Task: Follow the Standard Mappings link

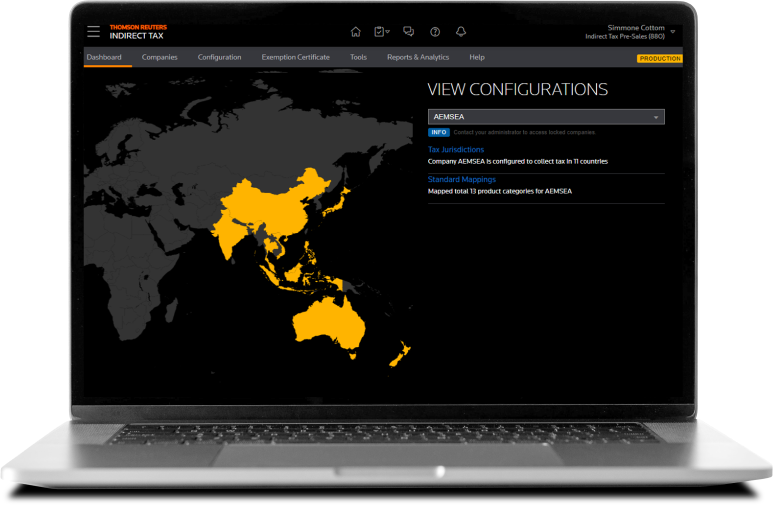Action: (461, 180)
